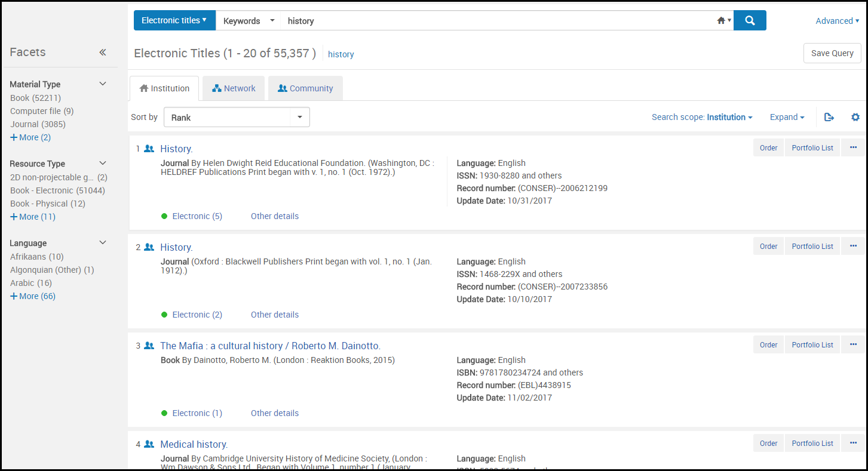
Task: Open the Advanced search dropdown
Action: 838,21
